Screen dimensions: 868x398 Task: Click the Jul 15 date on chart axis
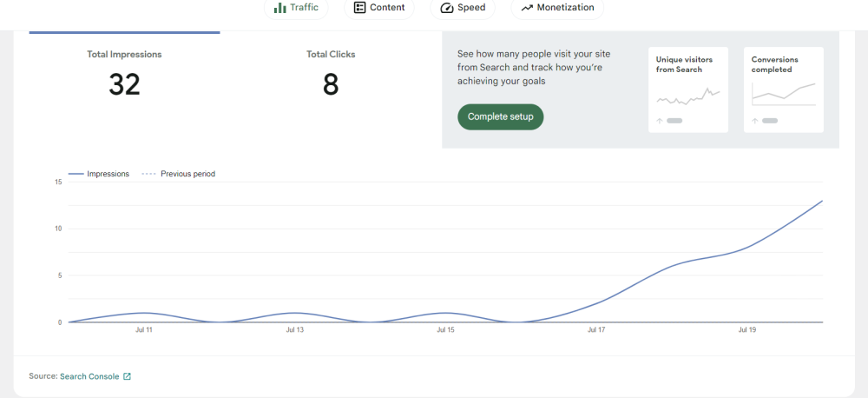[445, 330]
